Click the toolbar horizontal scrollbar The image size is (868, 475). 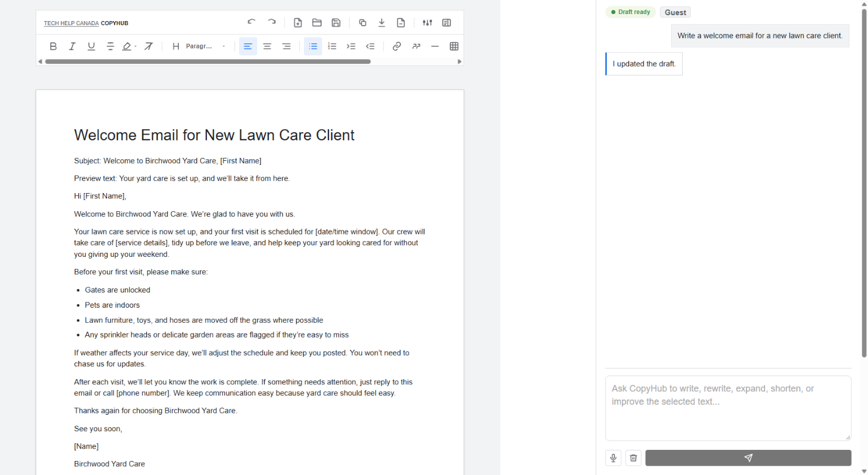click(x=208, y=61)
